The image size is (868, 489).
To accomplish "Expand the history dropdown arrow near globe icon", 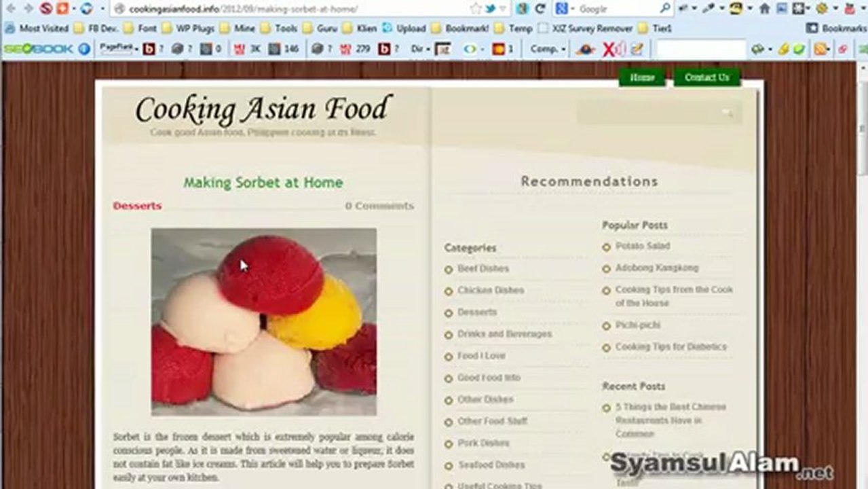I will (x=102, y=9).
